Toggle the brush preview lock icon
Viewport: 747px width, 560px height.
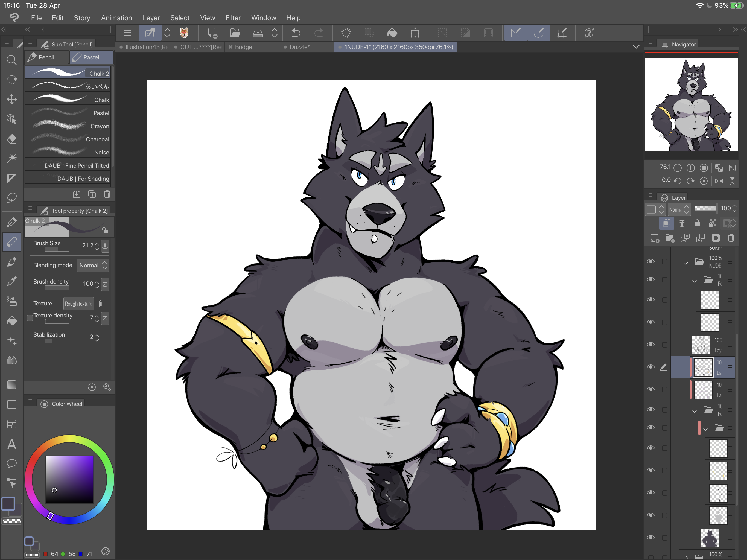(105, 230)
